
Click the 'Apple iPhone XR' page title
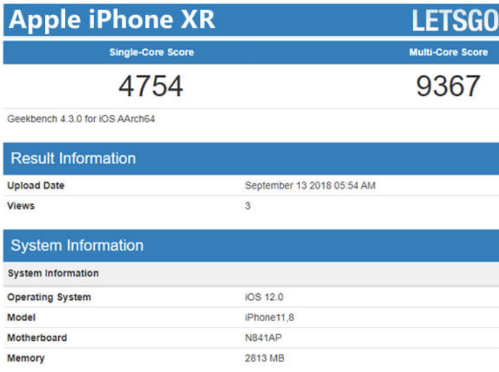click(112, 20)
